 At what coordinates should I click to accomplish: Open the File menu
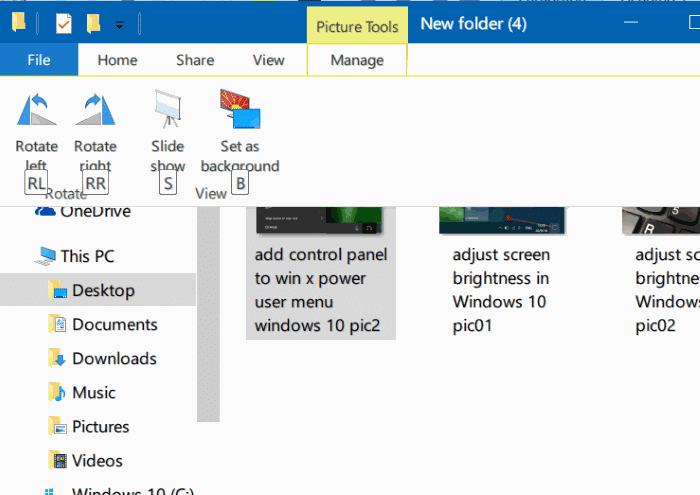click(x=39, y=60)
